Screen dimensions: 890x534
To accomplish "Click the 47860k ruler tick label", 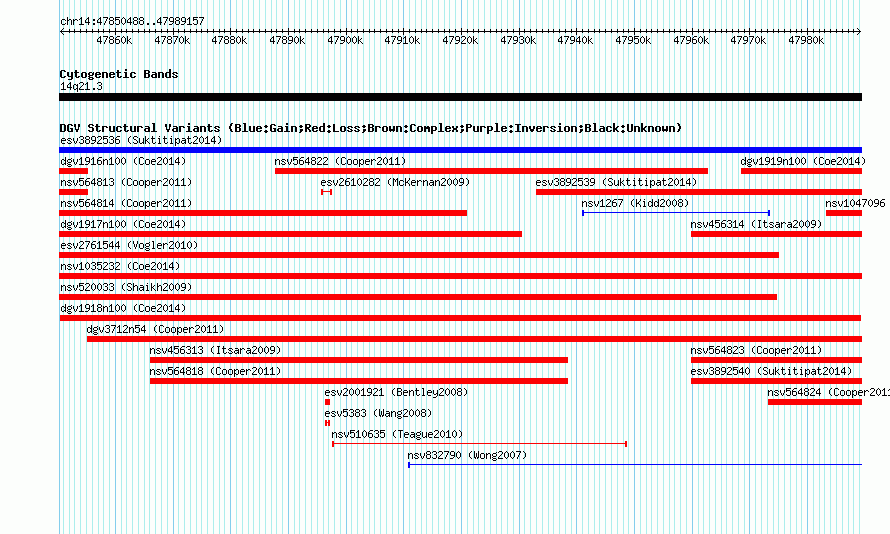I will click(x=114, y=40).
